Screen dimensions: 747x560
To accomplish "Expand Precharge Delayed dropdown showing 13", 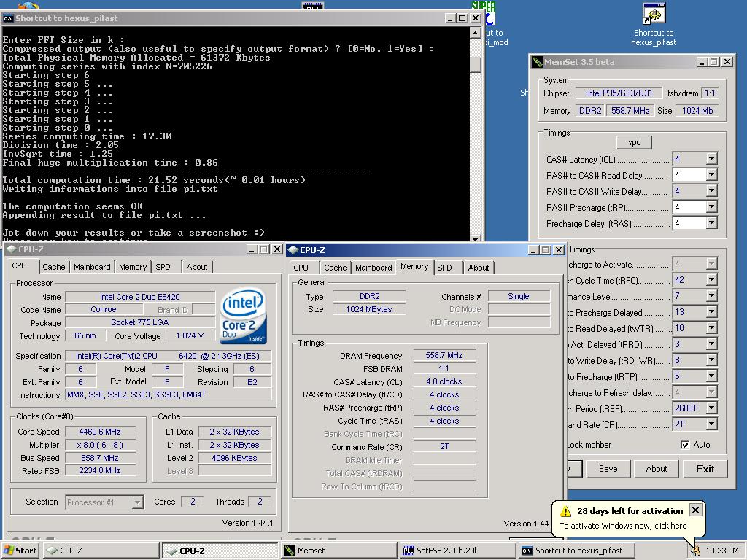I will tap(711, 312).
